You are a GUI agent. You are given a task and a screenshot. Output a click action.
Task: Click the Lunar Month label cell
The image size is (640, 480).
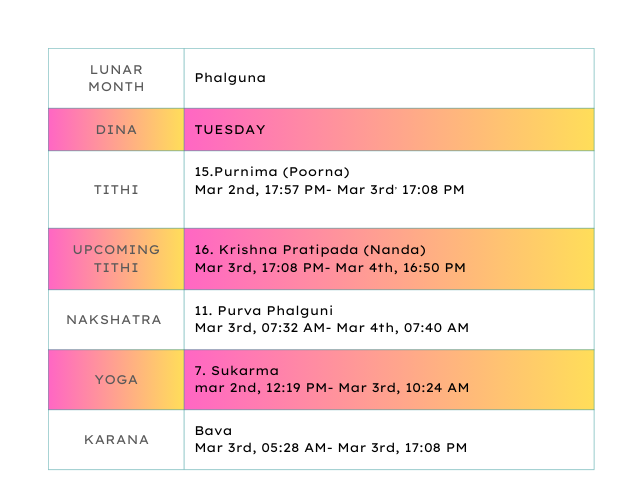click(x=116, y=78)
